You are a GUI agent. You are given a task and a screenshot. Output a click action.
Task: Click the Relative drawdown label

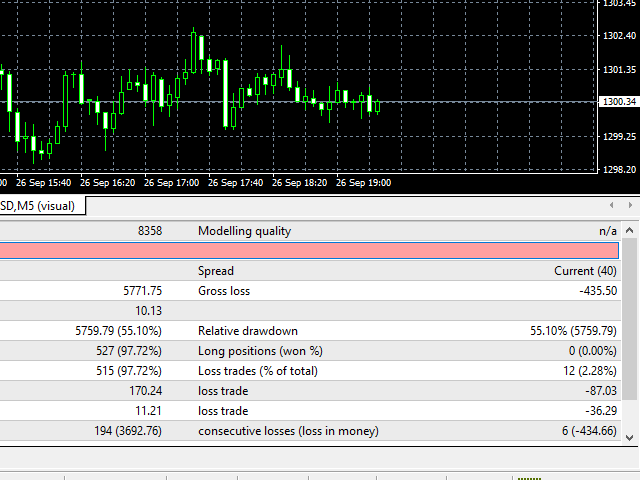248,331
